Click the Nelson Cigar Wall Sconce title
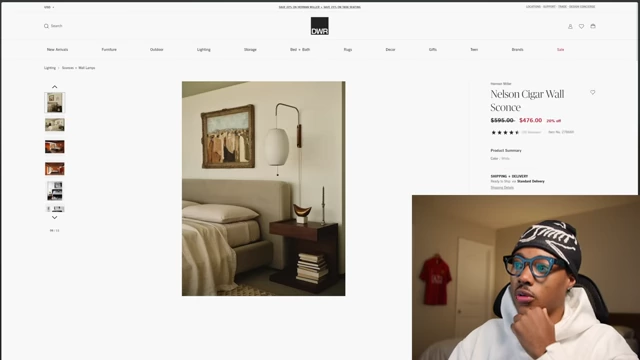640x360 pixels. (527, 100)
